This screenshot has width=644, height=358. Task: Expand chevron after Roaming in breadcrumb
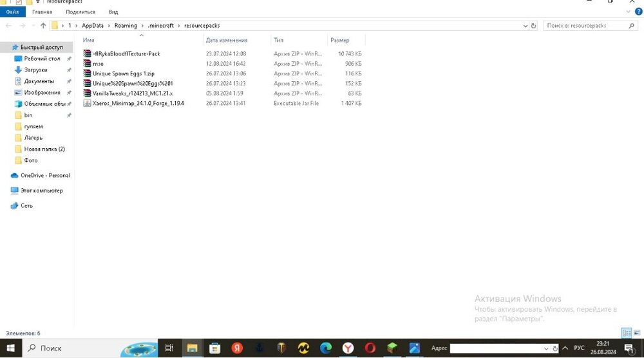point(142,26)
